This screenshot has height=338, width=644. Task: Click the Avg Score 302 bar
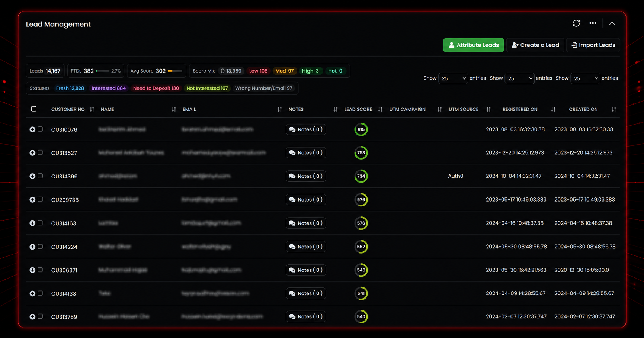click(175, 71)
